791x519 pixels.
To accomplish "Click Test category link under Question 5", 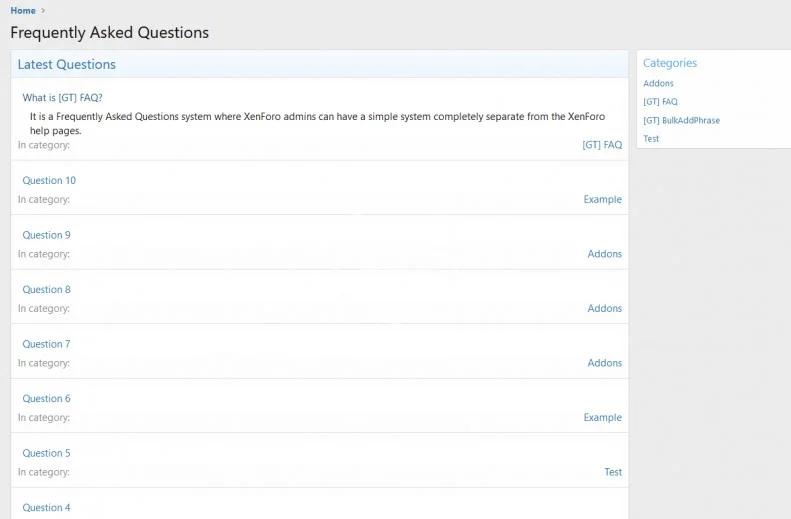I will point(613,472).
